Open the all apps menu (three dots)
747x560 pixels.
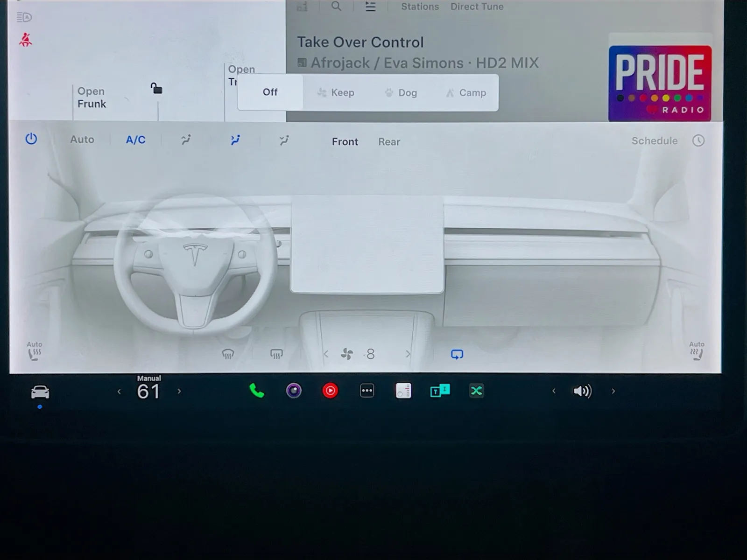click(367, 391)
